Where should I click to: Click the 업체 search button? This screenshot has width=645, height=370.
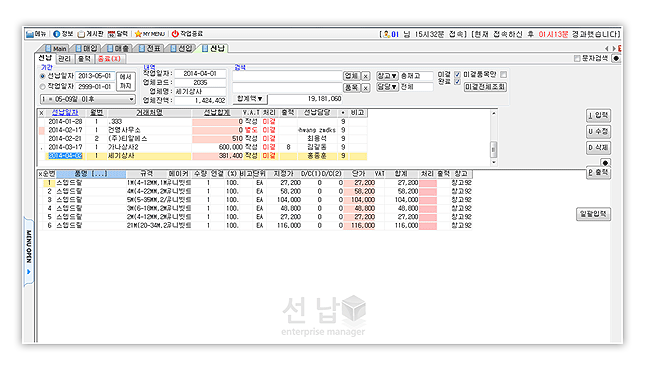click(x=351, y=76)
